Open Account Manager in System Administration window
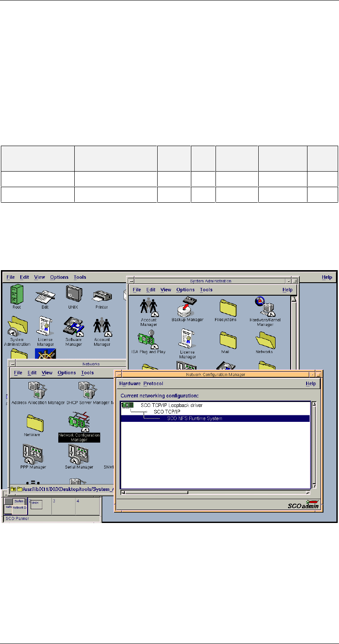Image resolution: width=339 pixels, height=644 pixels. 149,307
